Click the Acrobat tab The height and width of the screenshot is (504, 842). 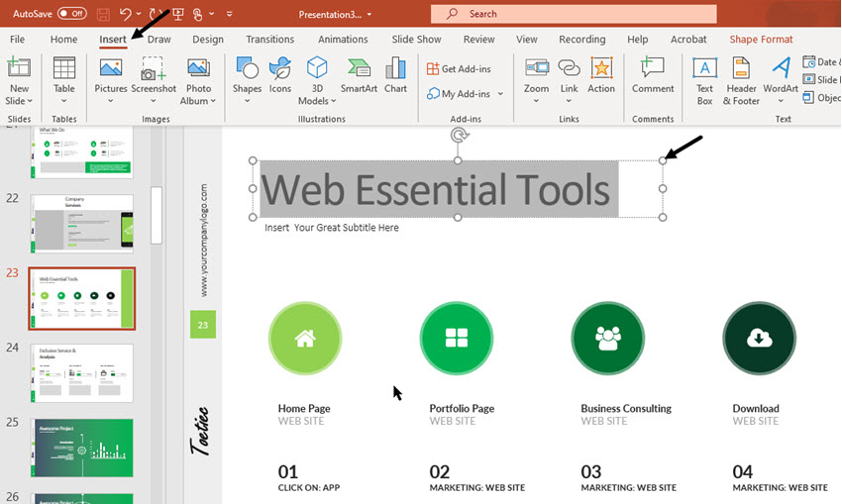(688, 40)
